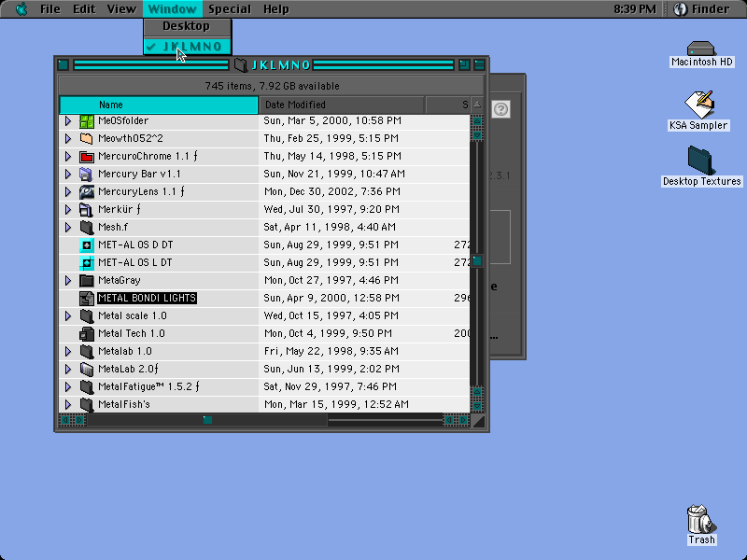Expand the Meowth052^2 disclosure triangle
The image size is (747, 560).
coord(68,138)
